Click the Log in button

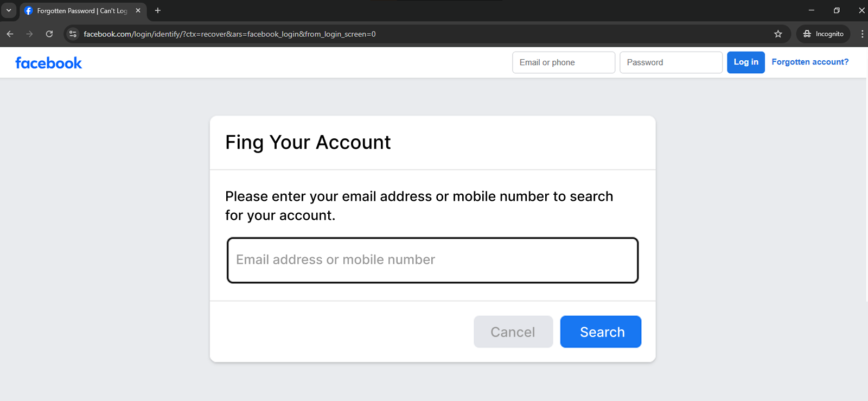[746, 62]
